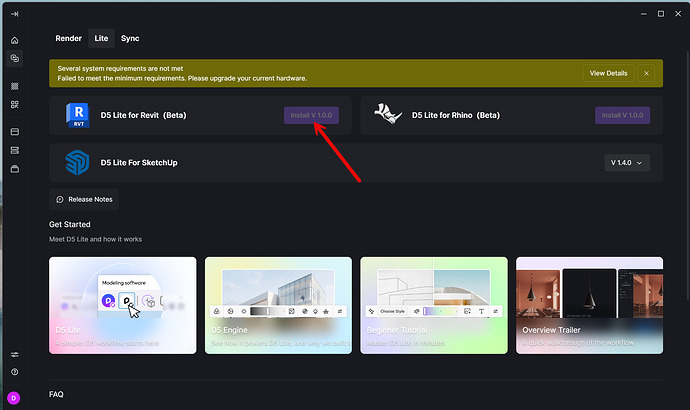Image resolution: width=690 pixels, height=410 pixels.
Task: Open Release Notes
Action: tap(84, 199)
